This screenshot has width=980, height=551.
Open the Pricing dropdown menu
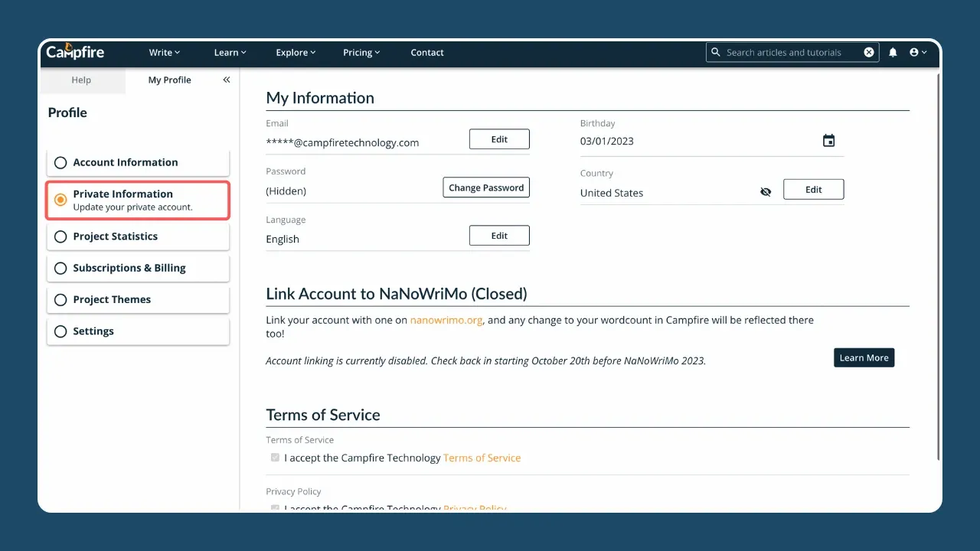pos(361,52)
